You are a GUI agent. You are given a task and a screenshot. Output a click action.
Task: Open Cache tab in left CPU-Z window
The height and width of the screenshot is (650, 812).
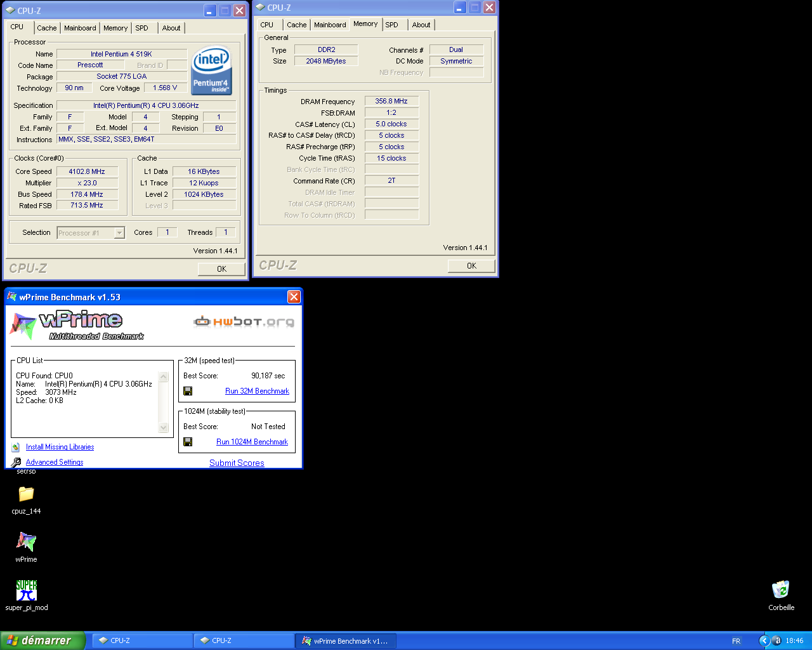[46, 28]
